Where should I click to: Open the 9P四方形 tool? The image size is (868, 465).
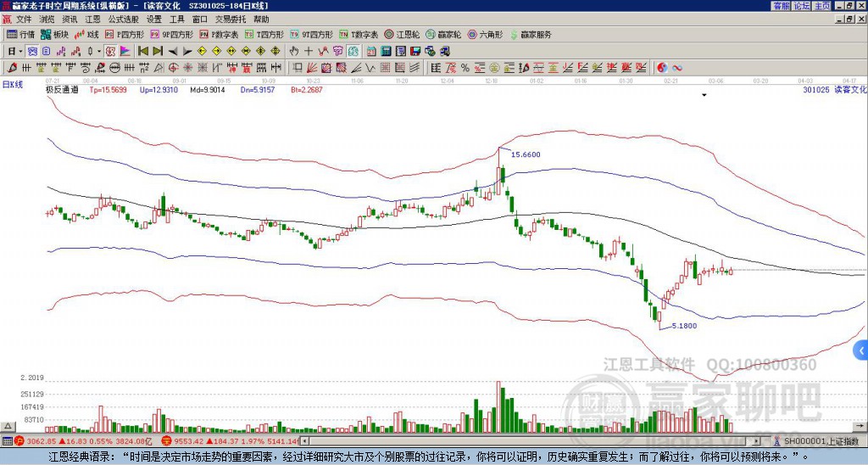(172, 34)
